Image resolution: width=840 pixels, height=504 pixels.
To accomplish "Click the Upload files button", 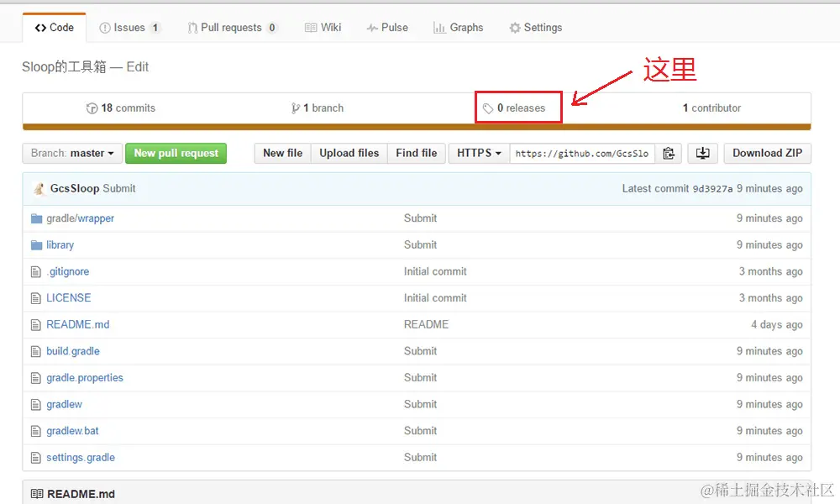I will (349, 153).
